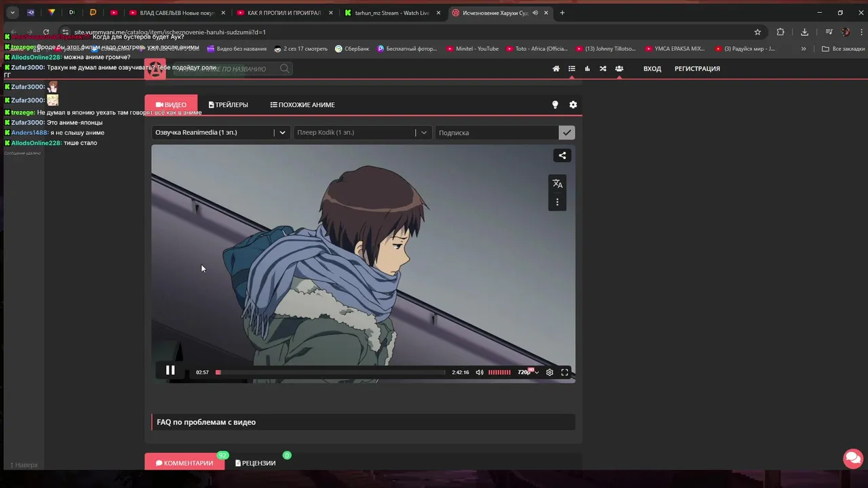Open the catalog list icon in header
Screen dimensions: 868x488
(x=572, y=68)
